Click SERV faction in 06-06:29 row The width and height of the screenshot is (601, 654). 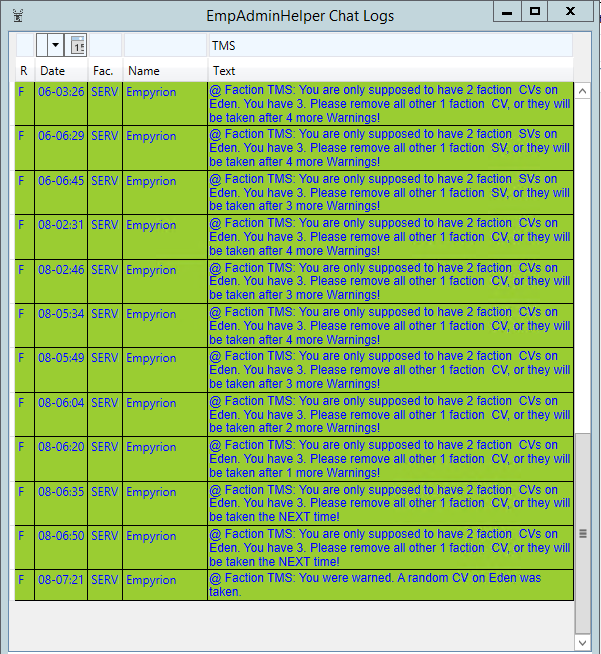(x=105, y=136)
